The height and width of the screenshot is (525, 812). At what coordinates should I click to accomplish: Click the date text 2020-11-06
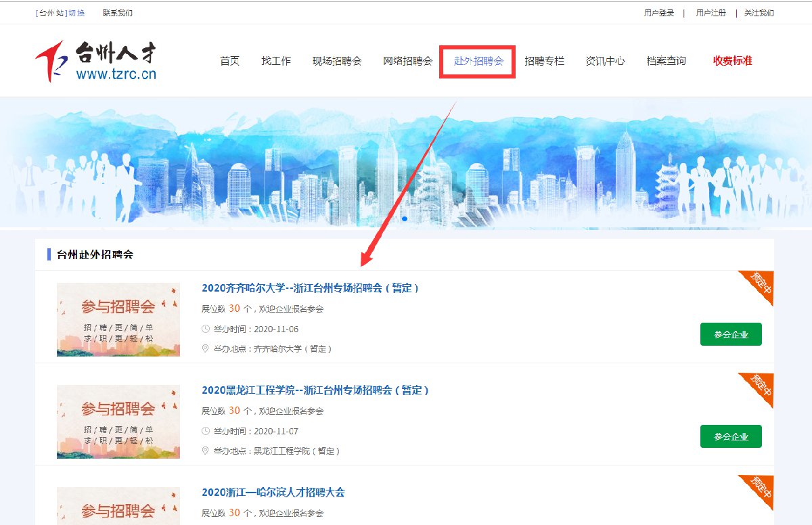click(x=276, y=329)
